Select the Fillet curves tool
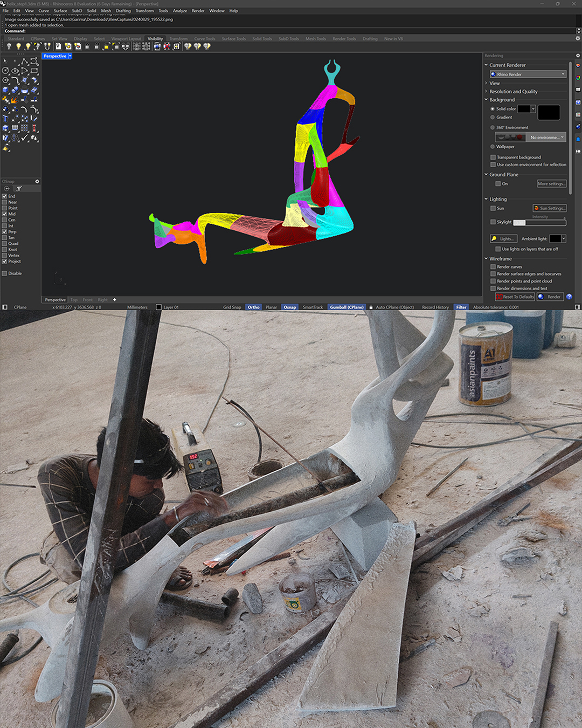582x728 pixels. pyautogui.click(x=15, y=80)
